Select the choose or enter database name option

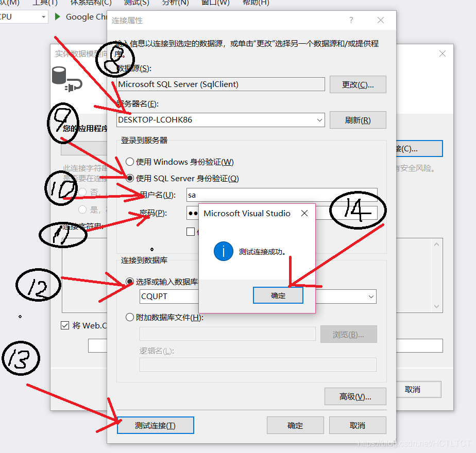click(130, 282)
